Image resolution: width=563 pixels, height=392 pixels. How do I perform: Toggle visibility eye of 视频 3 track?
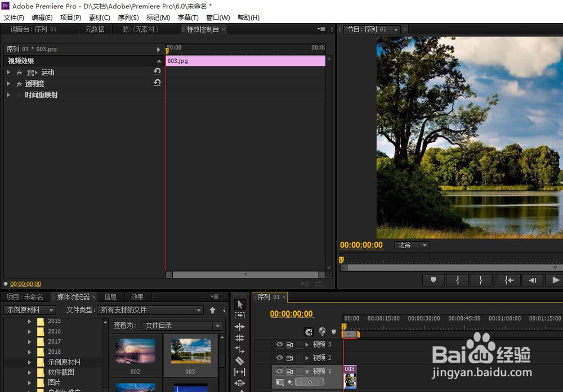(x=280, y=344)
